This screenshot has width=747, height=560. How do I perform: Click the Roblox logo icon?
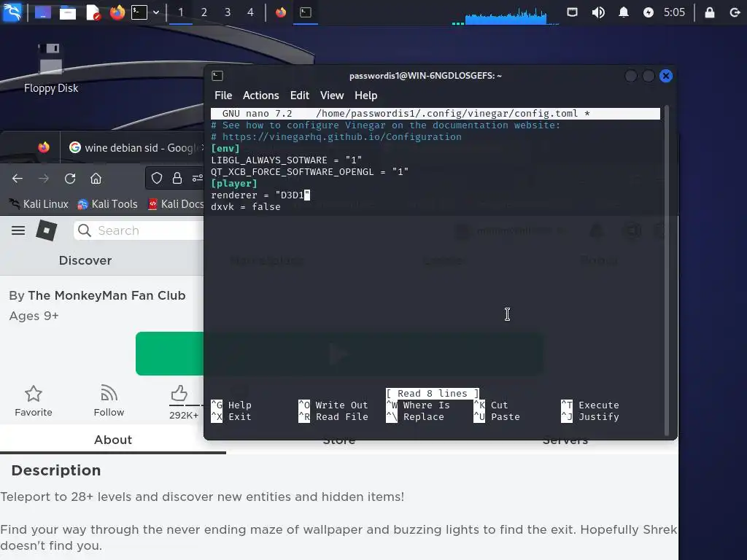click(47, 230)
